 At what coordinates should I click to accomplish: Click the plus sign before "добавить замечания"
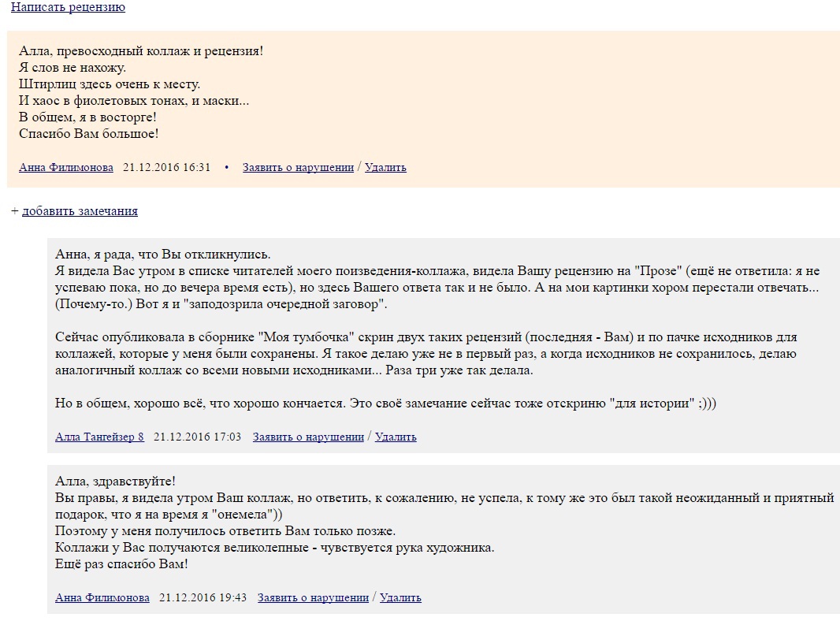pos(14,211)
